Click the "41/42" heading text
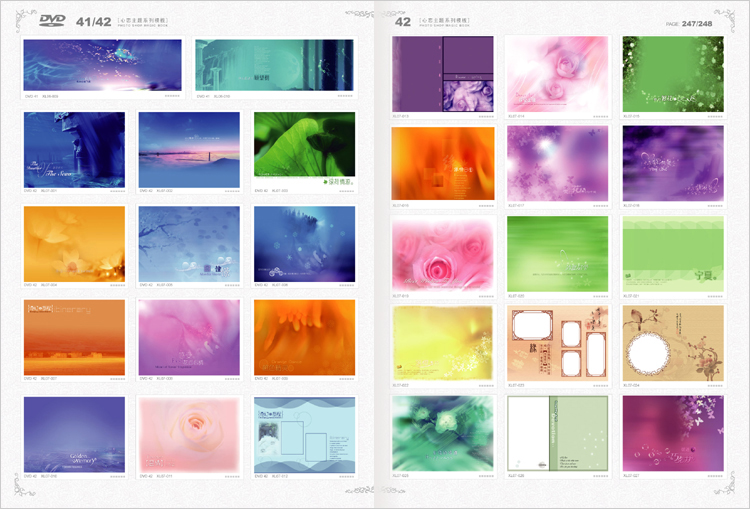The image size is (750, 509). click(94, 22)
